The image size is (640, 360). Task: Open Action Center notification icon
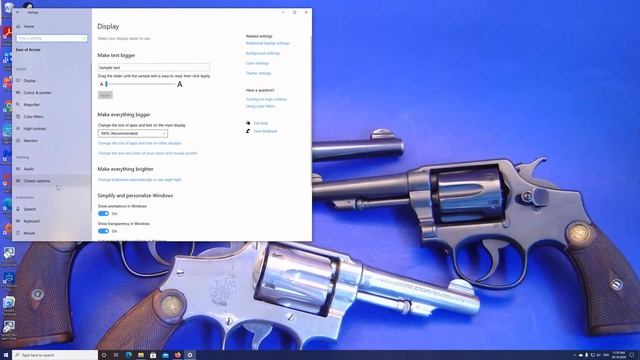[x=632, y=355]
